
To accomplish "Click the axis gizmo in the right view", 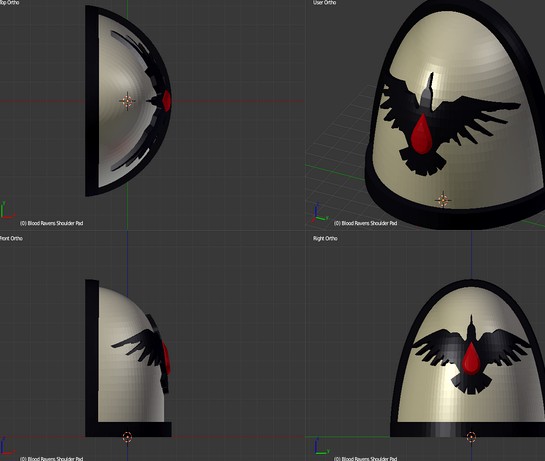I will pyautogui.click(x=322, y=447).
